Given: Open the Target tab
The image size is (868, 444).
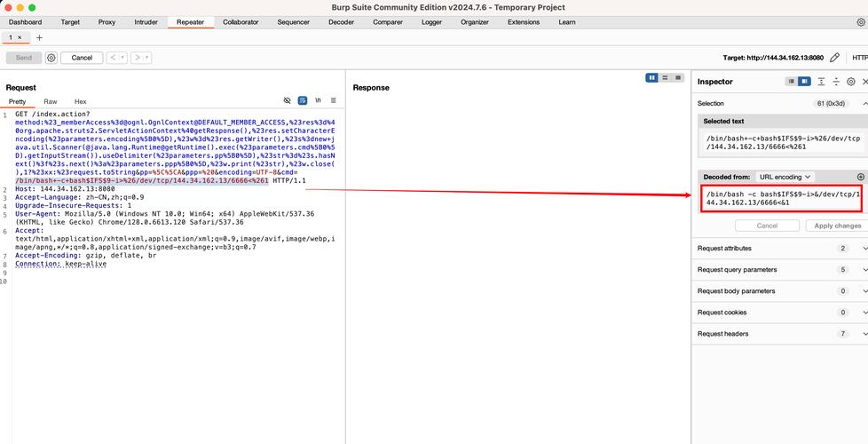Looking at the screenshot, I should [70, 22].
